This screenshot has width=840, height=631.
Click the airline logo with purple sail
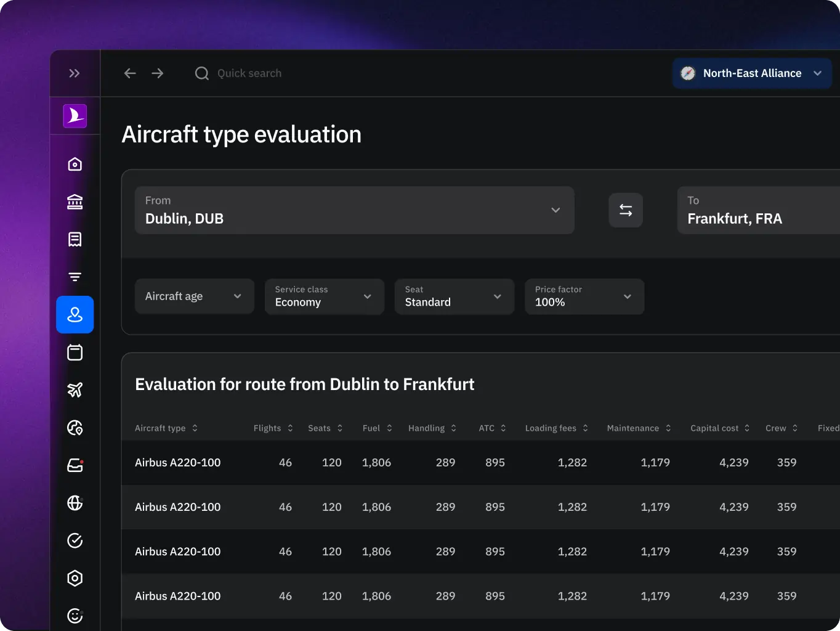pos(75,115)
